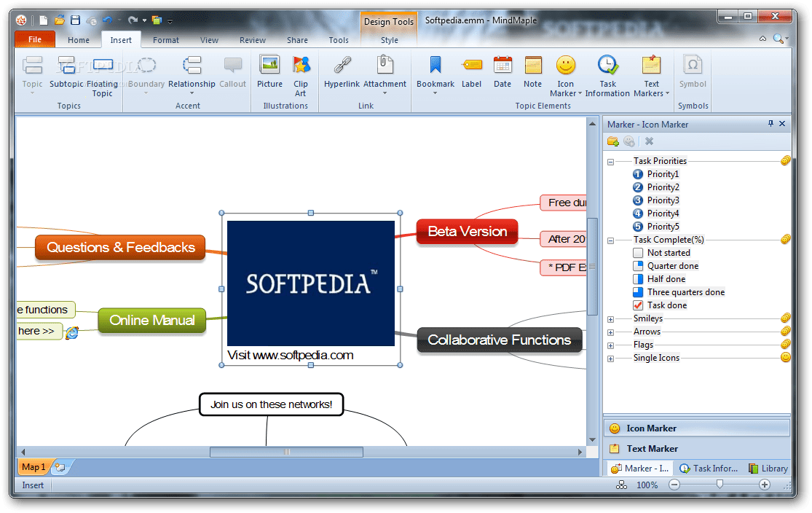Viewport: 812px width, 513px height.
Task: Expand the Smileys group
Action: pyautogui.click(x=610, y=319)
